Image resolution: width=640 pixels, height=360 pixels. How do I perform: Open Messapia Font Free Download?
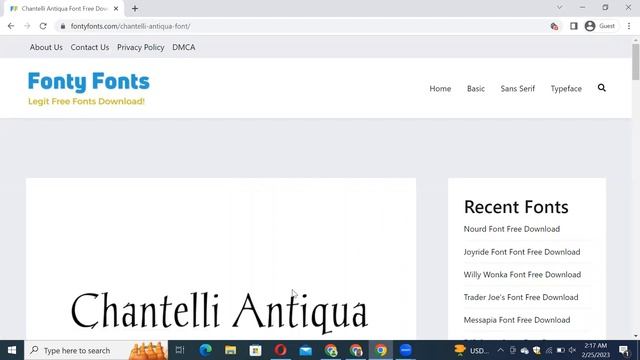[x=517, y=320]
